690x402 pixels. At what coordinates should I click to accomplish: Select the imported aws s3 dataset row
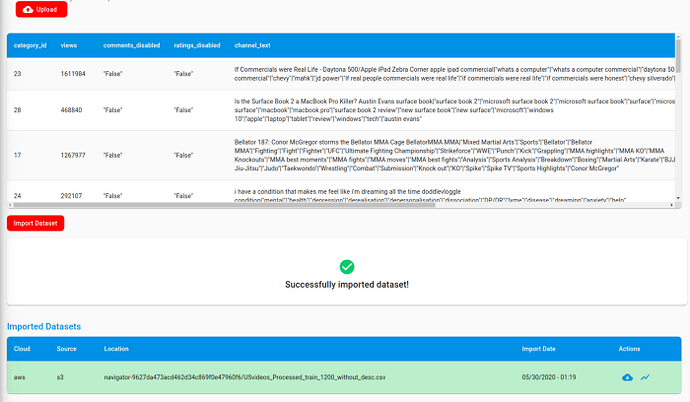(344, 377)
